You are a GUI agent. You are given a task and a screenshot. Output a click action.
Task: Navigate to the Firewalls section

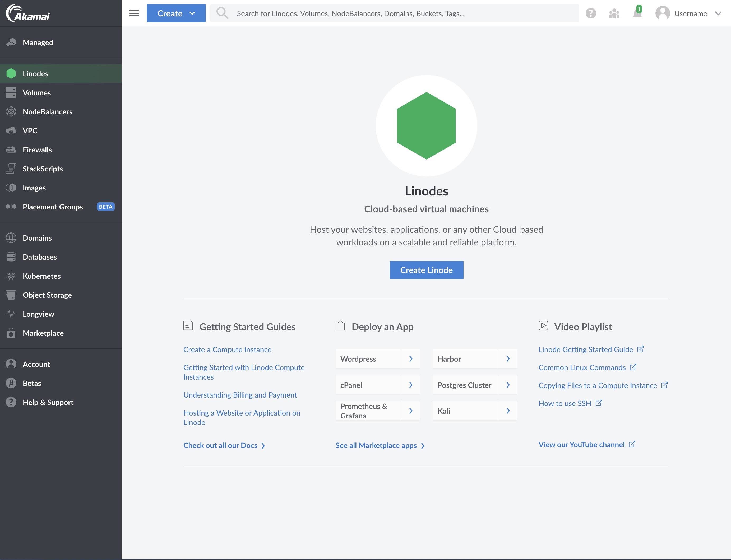[x=37, y=150]
